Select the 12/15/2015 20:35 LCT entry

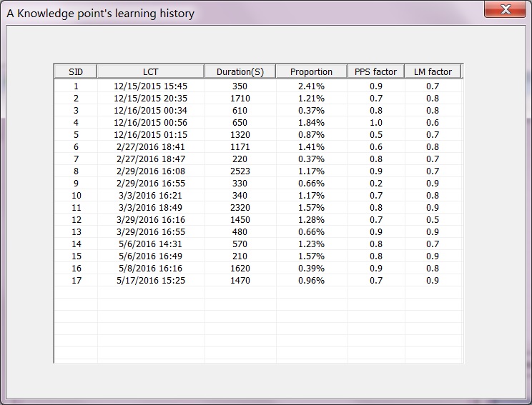[150, 99]
